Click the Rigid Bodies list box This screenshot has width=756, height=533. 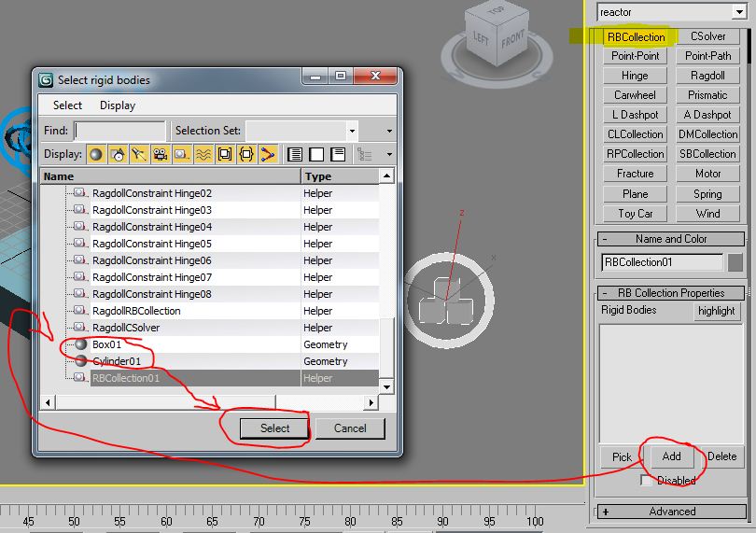coord(671,384)
